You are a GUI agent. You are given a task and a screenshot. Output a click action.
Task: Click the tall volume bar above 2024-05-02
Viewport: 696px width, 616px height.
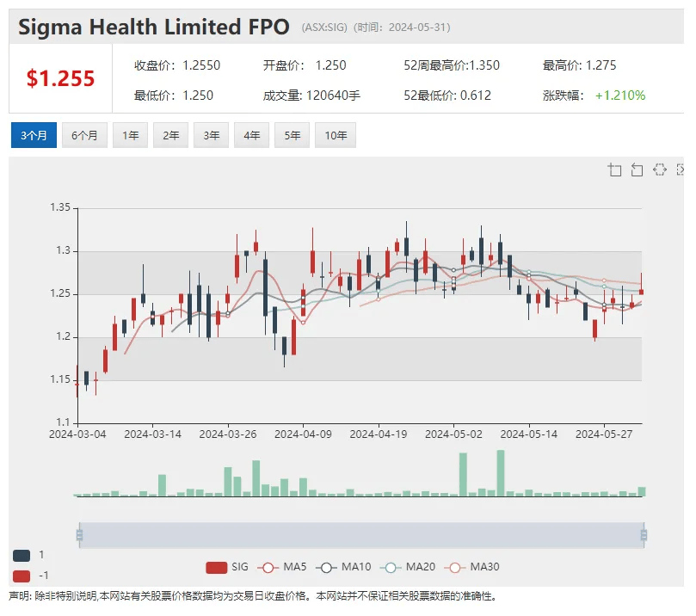tap(463, 474)
